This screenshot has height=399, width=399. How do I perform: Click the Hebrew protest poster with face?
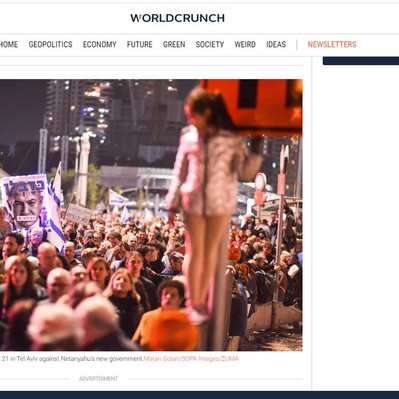pyautogui.click(x=26, y=202)
